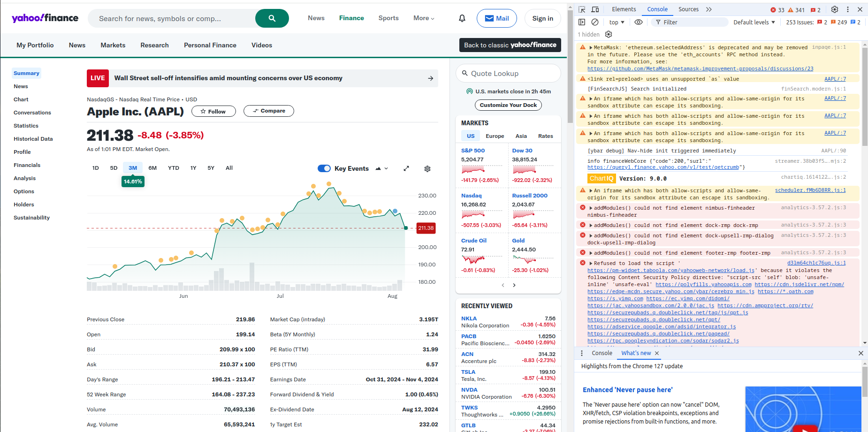Select the Europe markets tab

coord(495,136)
